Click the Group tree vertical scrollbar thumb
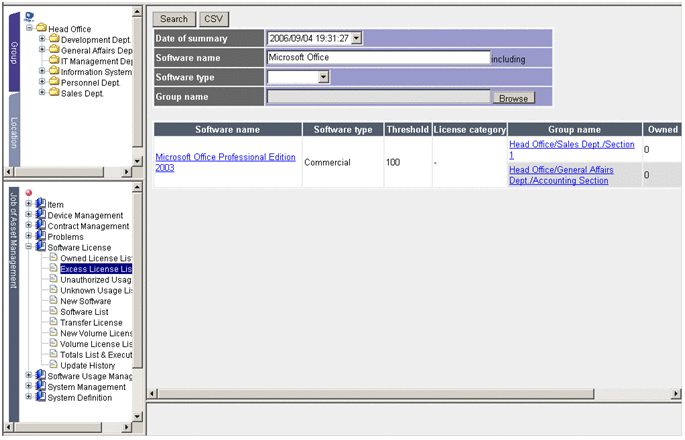Image resolution: width=685 pixels, height=440 pixels. tap(137, 82)
